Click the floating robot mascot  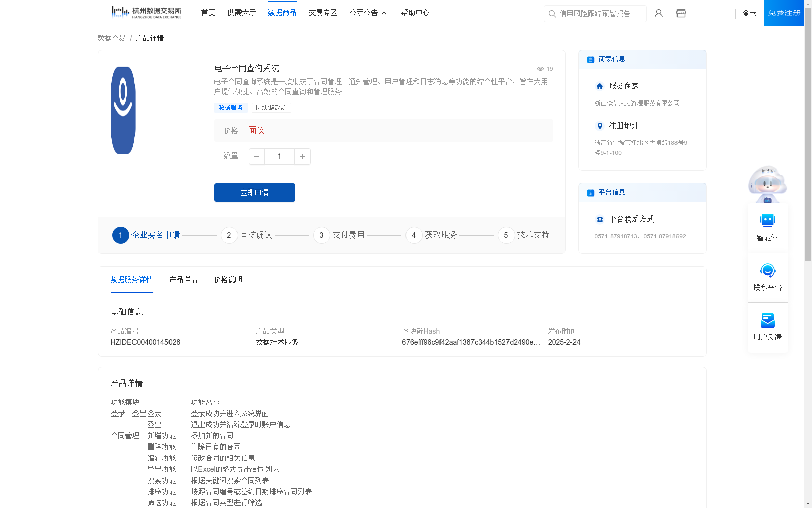tap(767, 184)
